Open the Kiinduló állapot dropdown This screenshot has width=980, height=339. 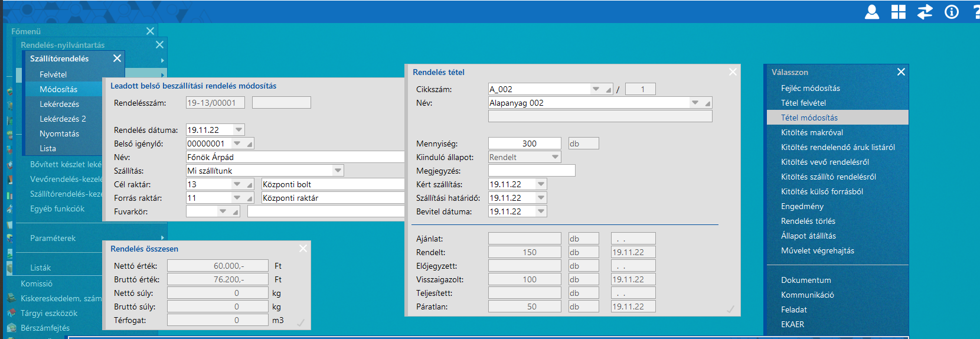click(x=555, y=157)
